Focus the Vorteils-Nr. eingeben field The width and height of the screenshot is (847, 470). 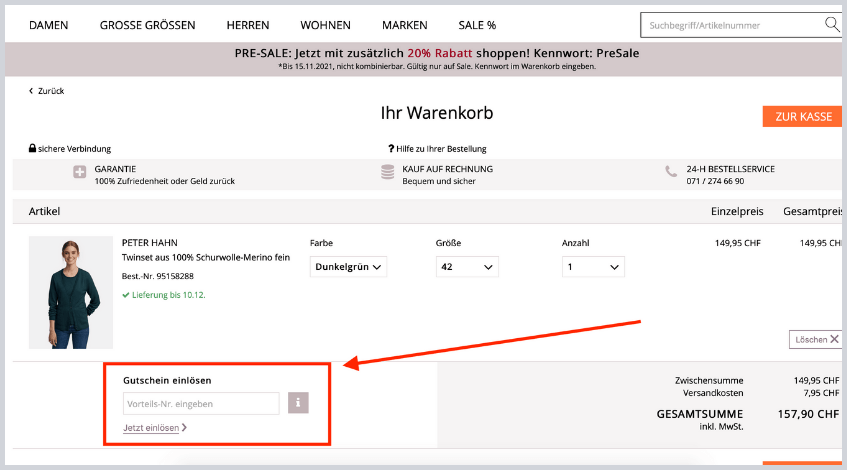(x=201, y=404)
